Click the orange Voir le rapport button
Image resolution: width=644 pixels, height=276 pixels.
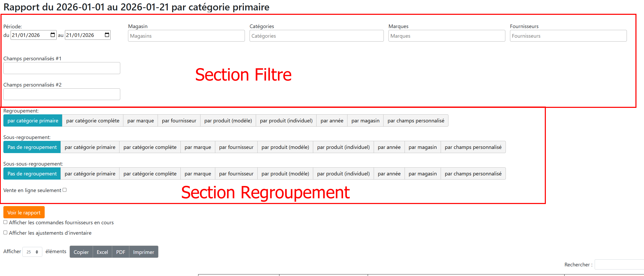24,212
